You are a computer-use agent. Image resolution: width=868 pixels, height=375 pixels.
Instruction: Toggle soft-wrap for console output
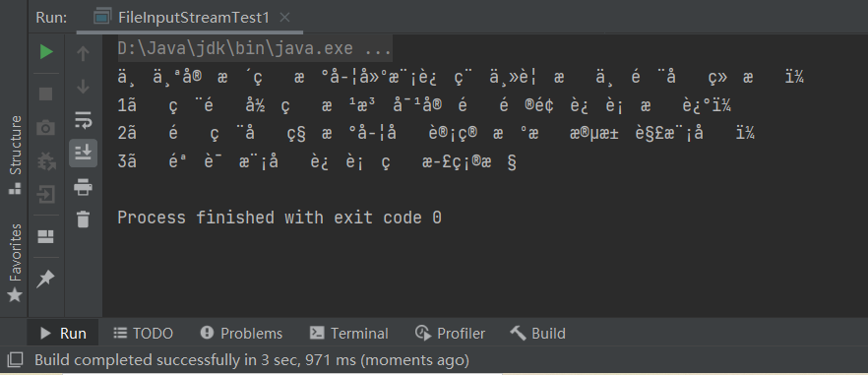83,120
